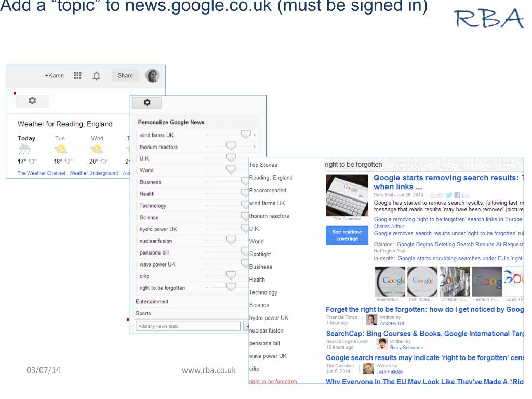Image resolution: width=532 pixels, height=399 pixels.
Task: Click Charles Arthur author name
Action: pos(389,227)
